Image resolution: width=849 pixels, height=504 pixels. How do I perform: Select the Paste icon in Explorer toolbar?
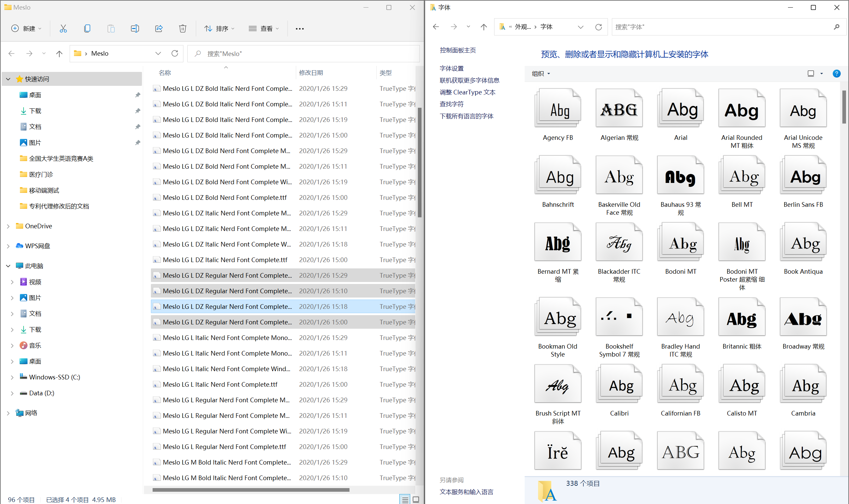[x=111, y=28]
